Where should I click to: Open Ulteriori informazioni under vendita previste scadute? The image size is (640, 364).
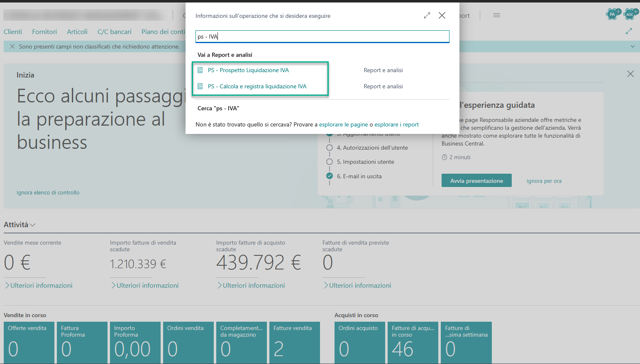[x=357, y=285]
